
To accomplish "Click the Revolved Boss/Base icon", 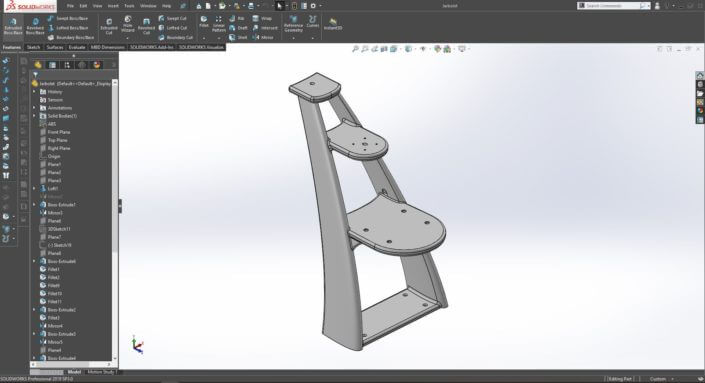I will pyautogui.click(x=35, y=27).
